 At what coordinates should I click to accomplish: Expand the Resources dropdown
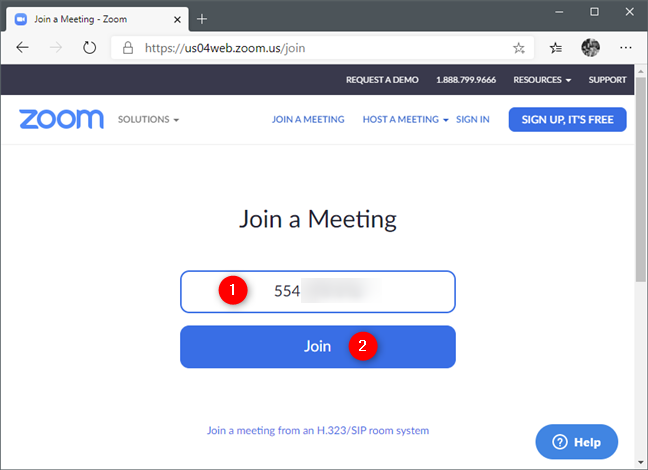(542, 80)
